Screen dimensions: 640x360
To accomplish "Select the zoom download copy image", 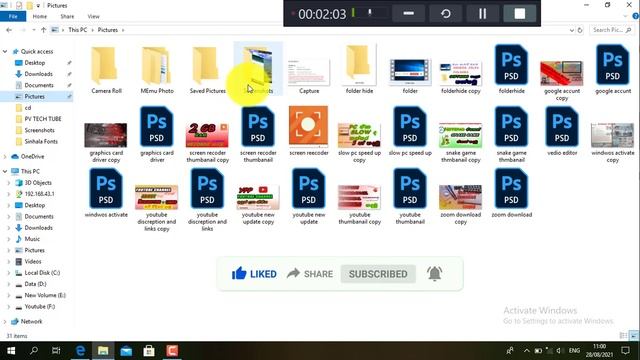I will click(x=460, y=197).
